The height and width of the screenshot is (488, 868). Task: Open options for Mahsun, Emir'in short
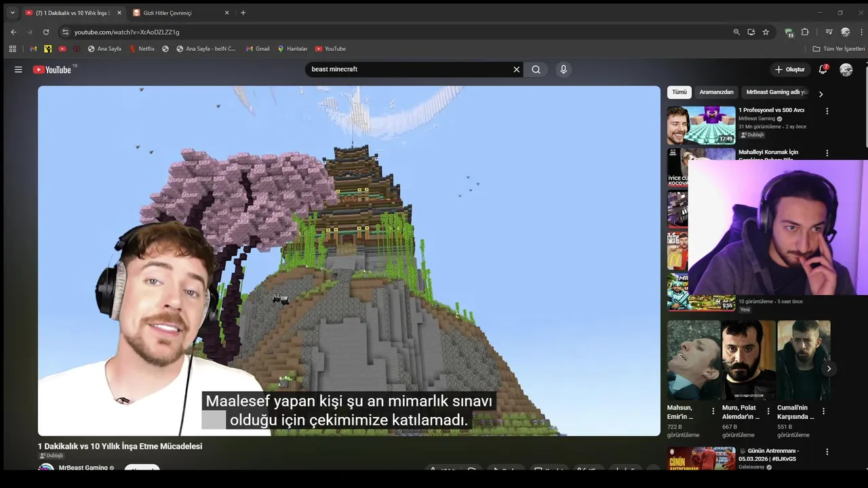click(x=713, y=411)
